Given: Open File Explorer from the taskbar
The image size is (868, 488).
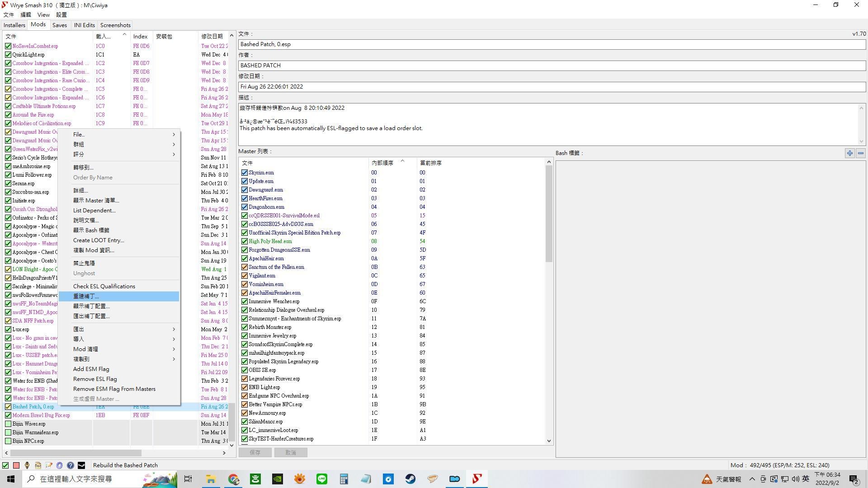Looking at the screenshot, I should 211,479.
